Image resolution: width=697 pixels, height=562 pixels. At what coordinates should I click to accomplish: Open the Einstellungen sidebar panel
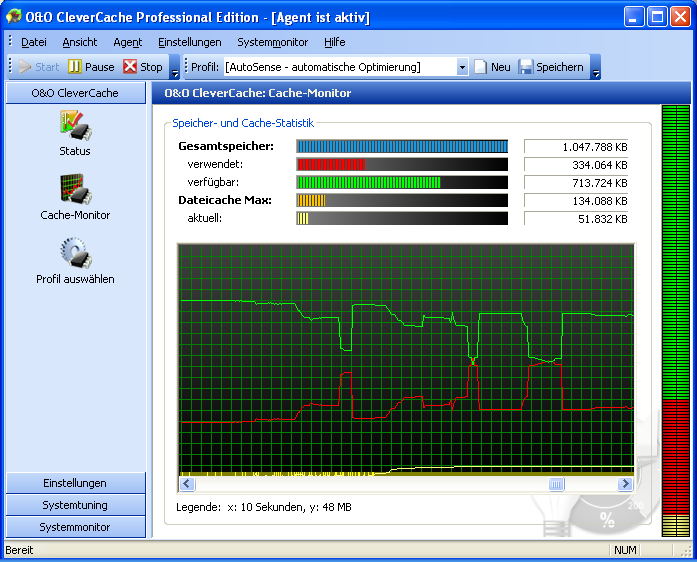[75, 483]
